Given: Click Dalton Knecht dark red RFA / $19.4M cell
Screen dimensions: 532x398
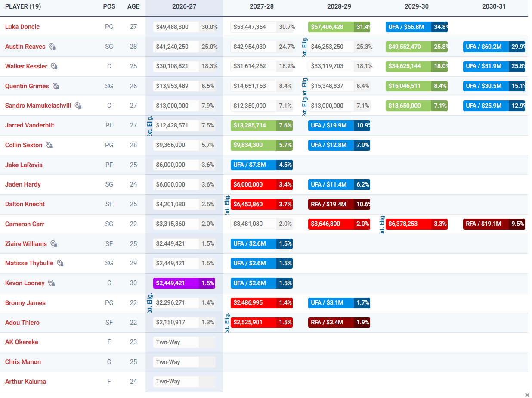Looking at the screenshot, I should 339,204.
